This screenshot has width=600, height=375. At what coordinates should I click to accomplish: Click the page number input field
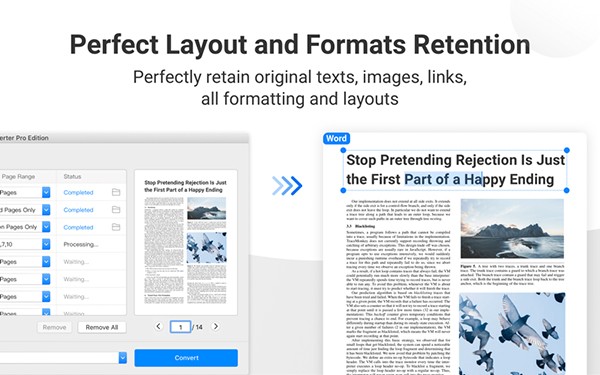click(x=180, y=327)
